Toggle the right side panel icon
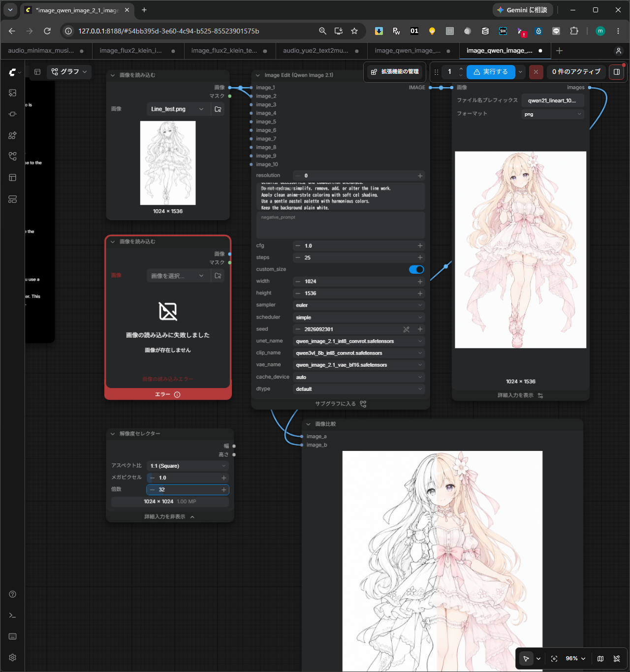The width and height of the screenshot is (630, 672). pyautogui.click(x=616, y=72)
